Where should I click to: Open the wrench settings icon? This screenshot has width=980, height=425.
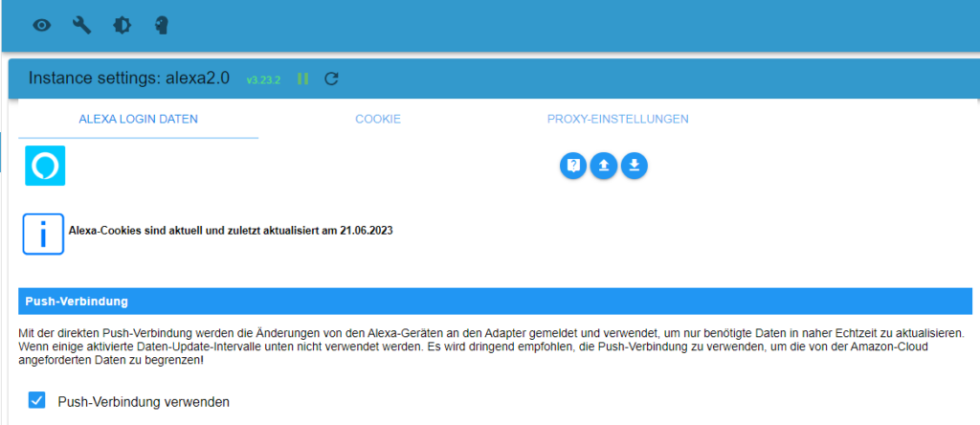pos(82,26)
